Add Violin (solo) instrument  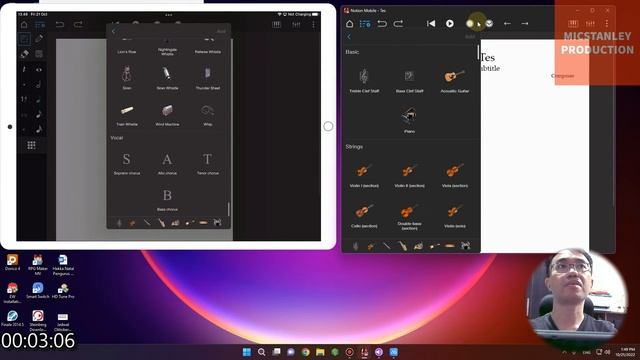[455, 216]
